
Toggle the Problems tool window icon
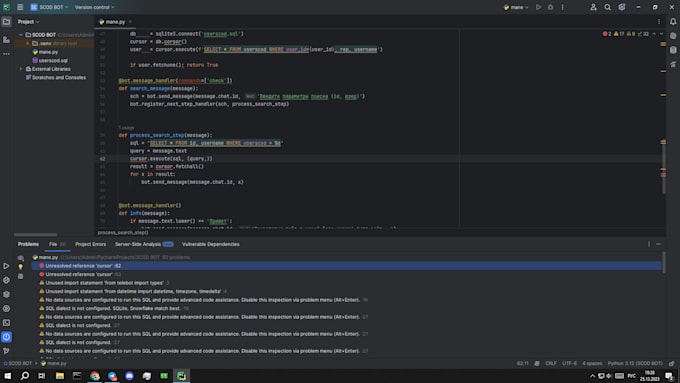[6, 337]
